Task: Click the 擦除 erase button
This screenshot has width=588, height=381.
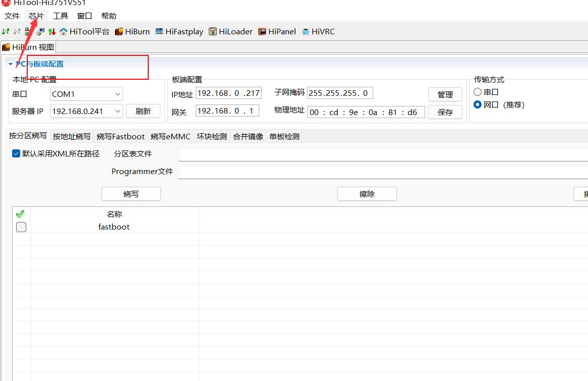Action: 367,194
